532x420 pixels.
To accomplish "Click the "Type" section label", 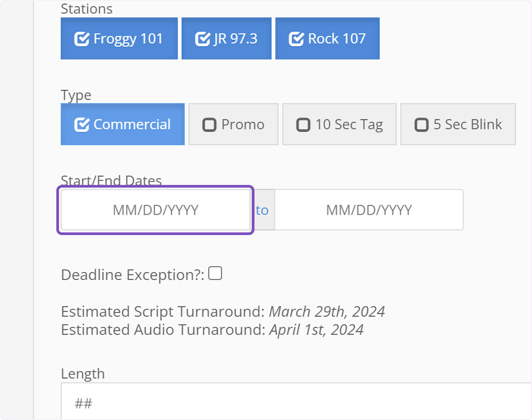I will [76, 95].
